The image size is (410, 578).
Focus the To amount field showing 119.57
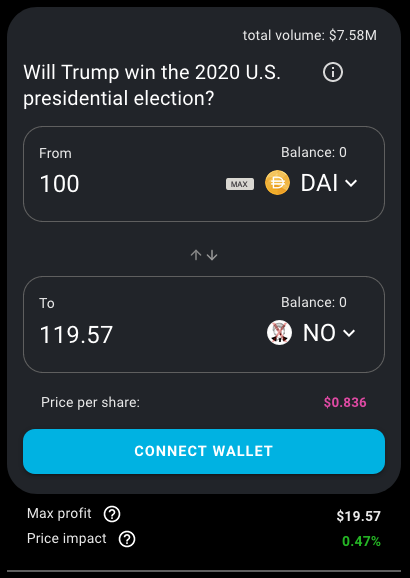pos(147,334)
